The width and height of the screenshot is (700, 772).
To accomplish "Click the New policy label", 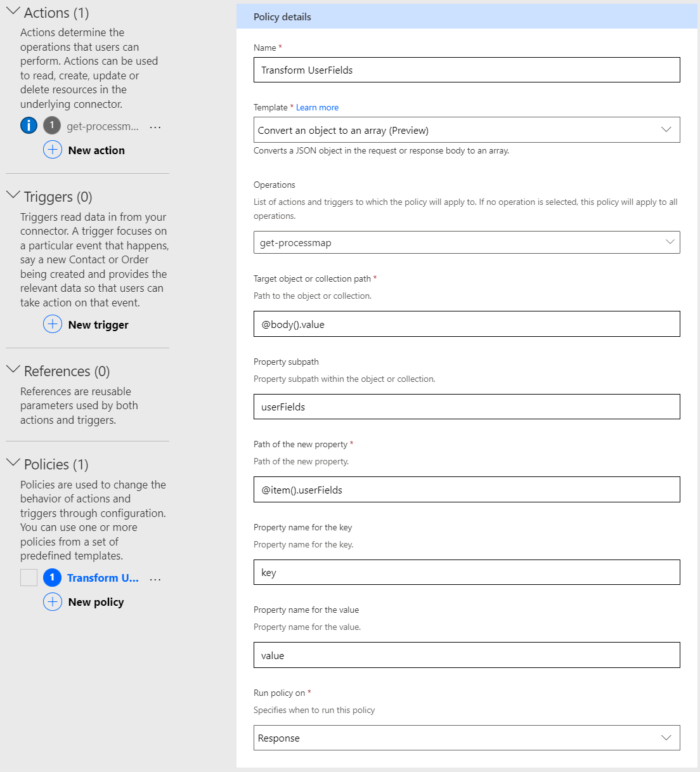I will 96,602.
